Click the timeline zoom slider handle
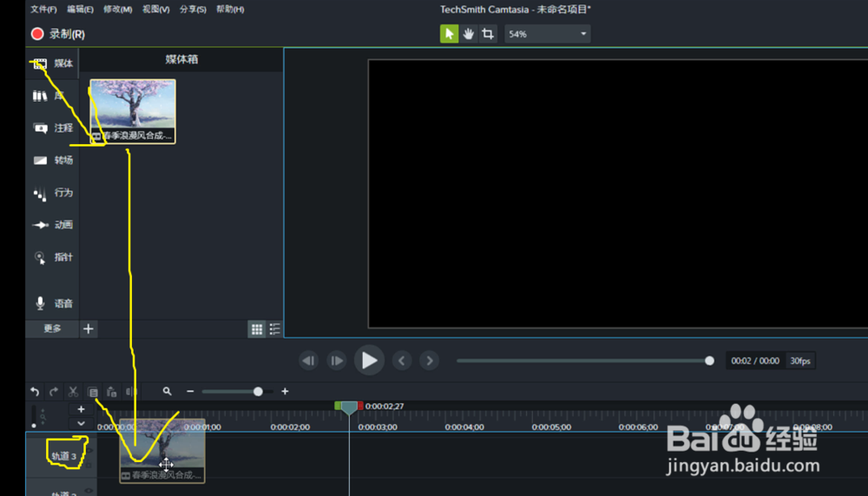 (258, 391)
